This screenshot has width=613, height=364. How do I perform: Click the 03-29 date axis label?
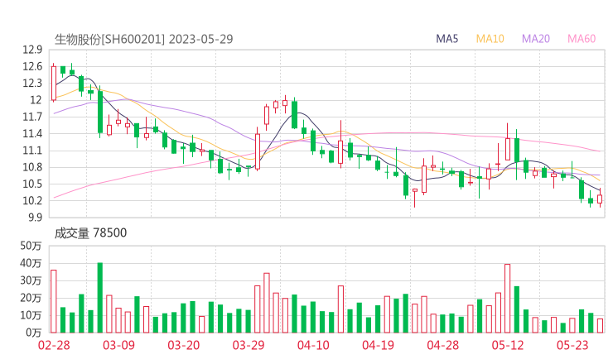point(249,345)
